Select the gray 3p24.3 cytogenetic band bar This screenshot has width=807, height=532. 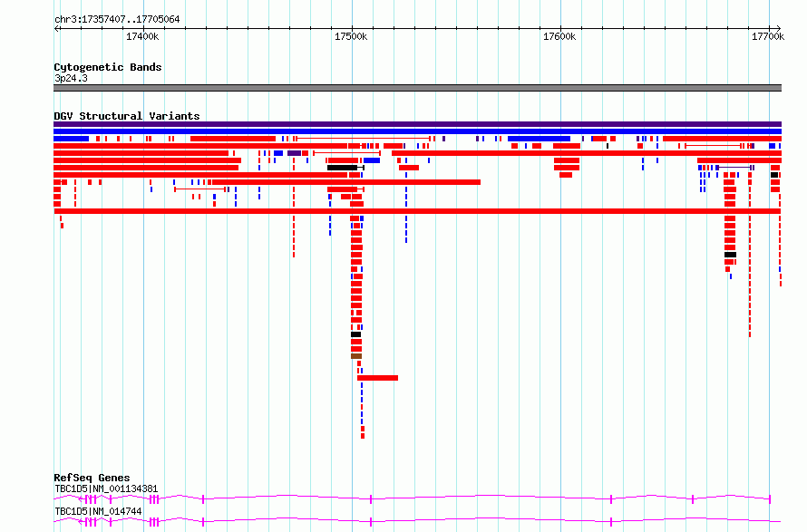[417, 88]
